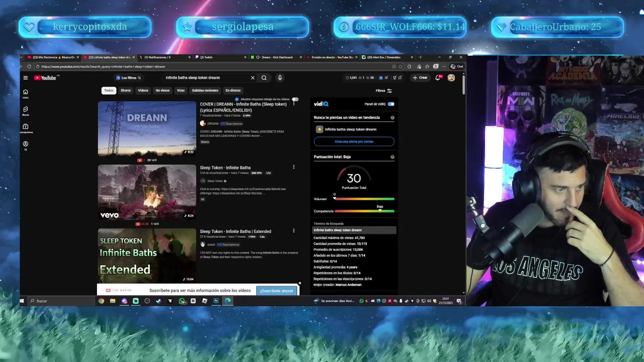Click the help icon beside Nunca te pierdas
Viewport: 644px width, 362px height.
(x=392, y=118)
